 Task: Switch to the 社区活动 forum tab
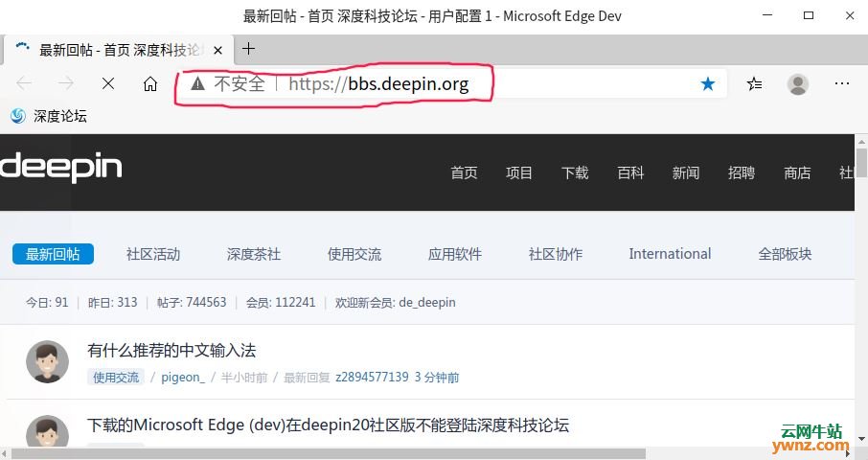[153, 254]
